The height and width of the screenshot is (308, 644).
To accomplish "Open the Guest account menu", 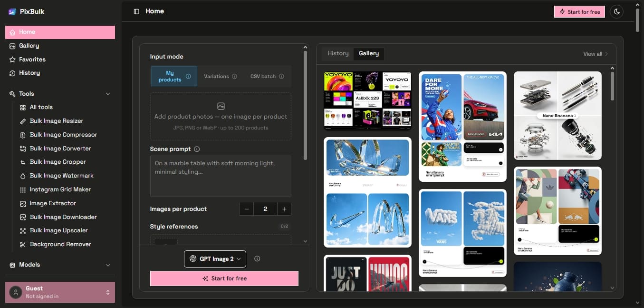I will pos(60,292).
